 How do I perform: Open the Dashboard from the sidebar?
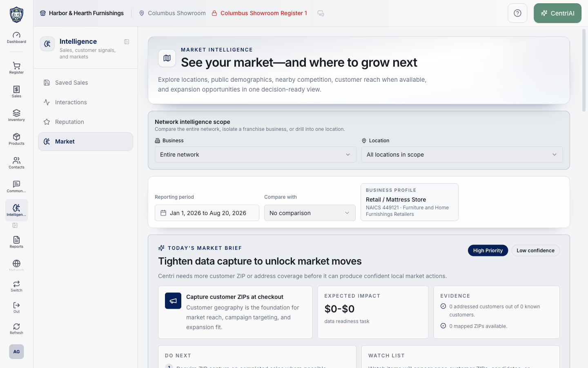pyautogui.click(x=16, y=38)
